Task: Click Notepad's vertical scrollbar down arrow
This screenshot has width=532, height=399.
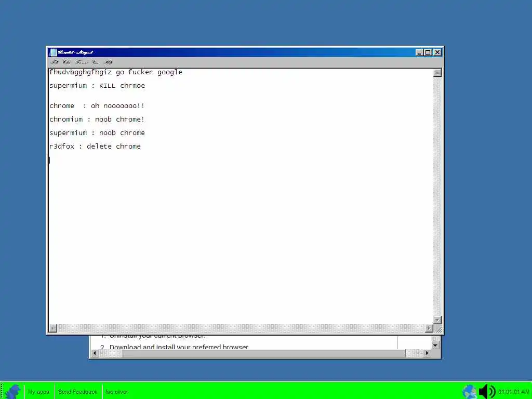Action: (x=437, y=320)
